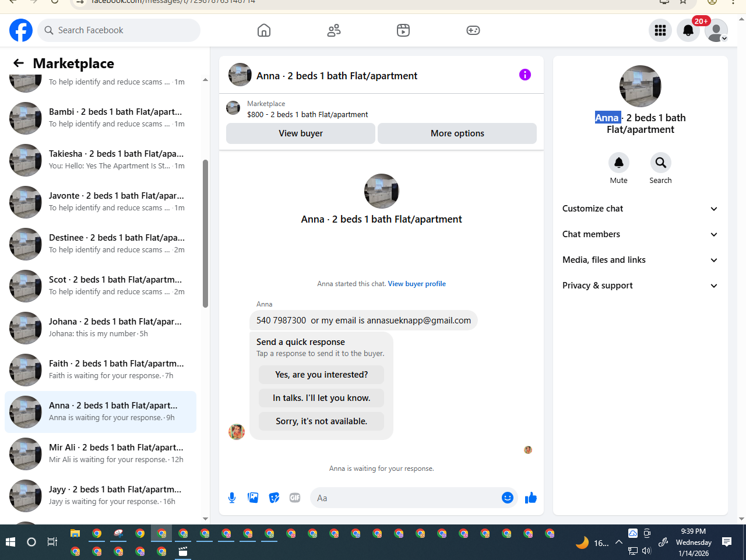Mute conversation with bell icon
The height and width of the screenshot is (560, 746).
pos(619,163)
